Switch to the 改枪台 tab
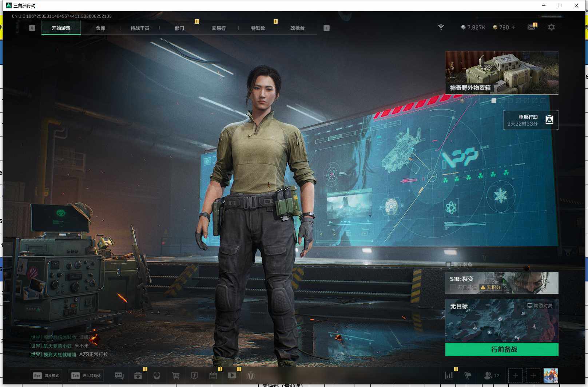 [297, 28]
